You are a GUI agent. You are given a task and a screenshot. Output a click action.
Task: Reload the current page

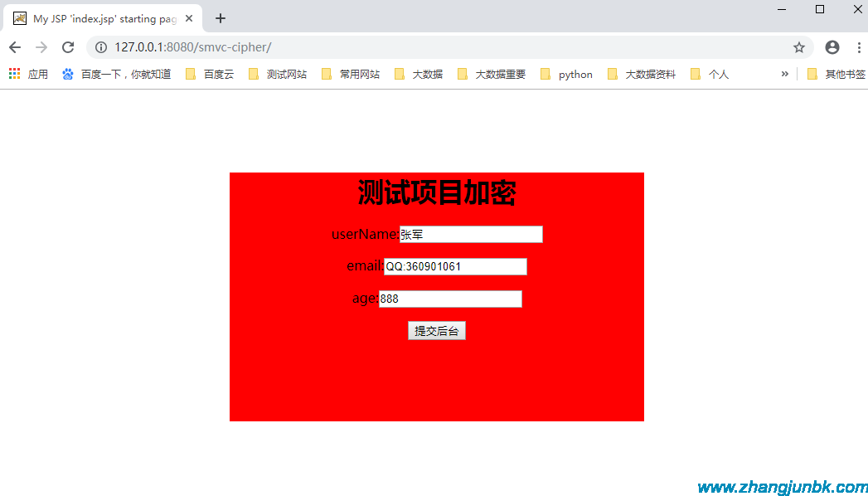click(68, 47)
